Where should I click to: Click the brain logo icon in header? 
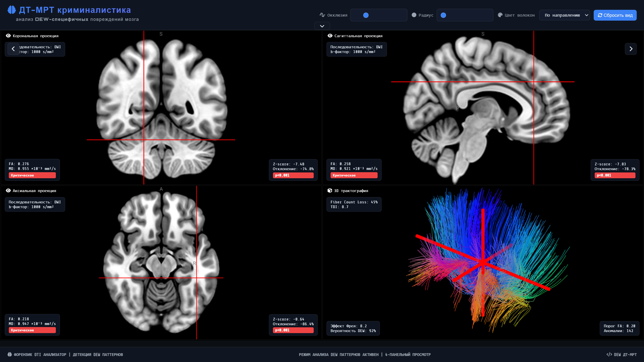12,10
